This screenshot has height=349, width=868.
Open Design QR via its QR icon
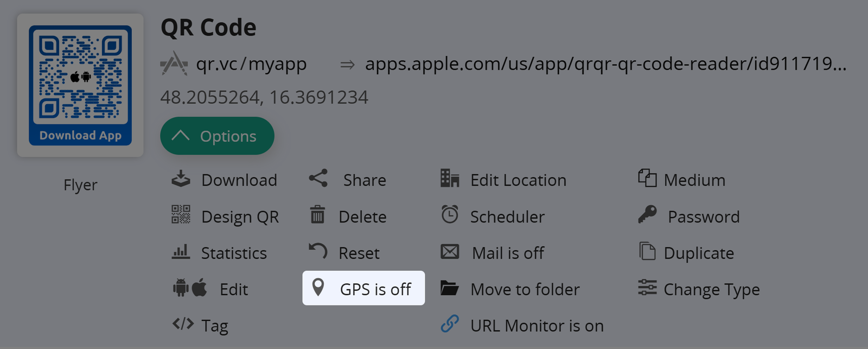coord(181,215)
